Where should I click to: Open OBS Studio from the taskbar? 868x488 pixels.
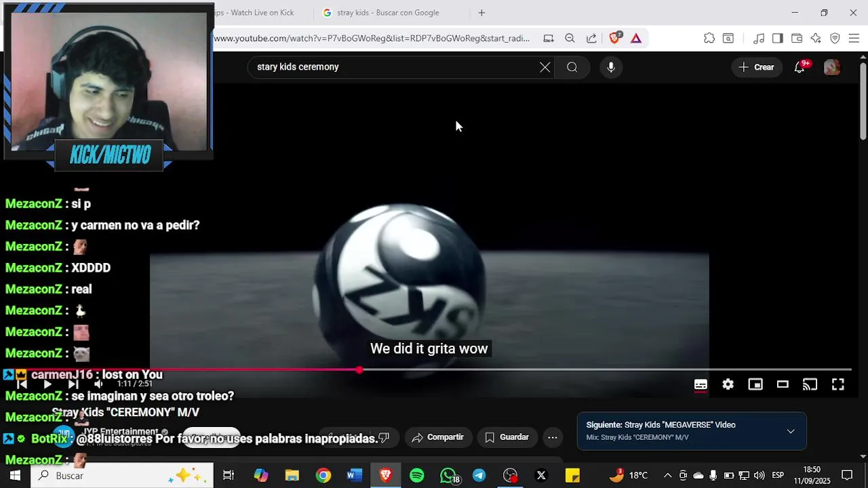pyautogui.click(x=511, y=475)
